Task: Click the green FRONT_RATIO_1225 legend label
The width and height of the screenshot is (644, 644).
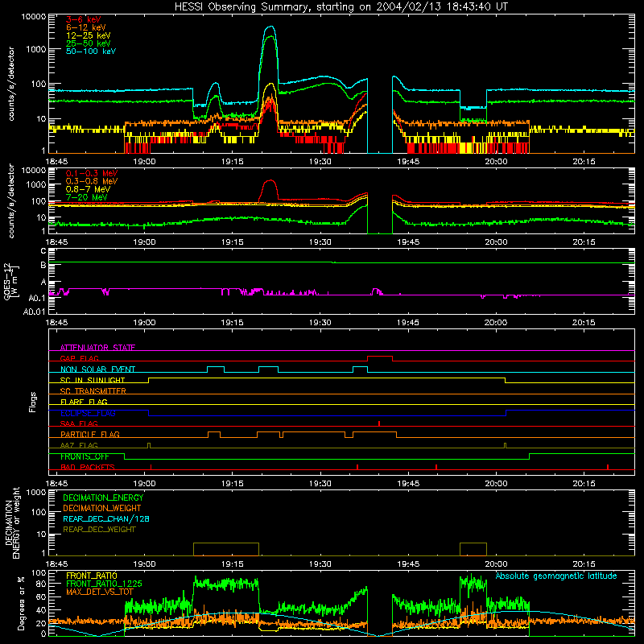Action: click(x=104, y=584)
